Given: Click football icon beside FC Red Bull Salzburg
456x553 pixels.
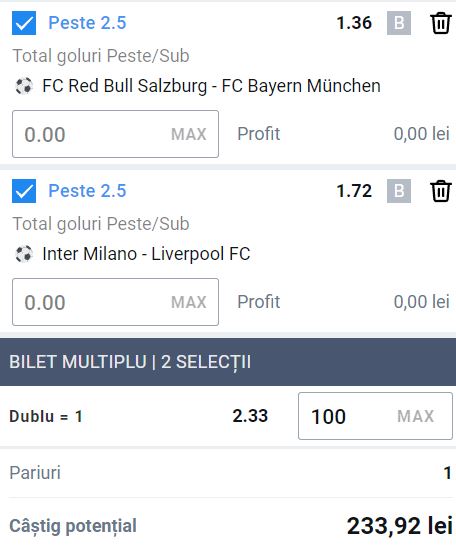Looking at the screenshot, I should (24, 86).
